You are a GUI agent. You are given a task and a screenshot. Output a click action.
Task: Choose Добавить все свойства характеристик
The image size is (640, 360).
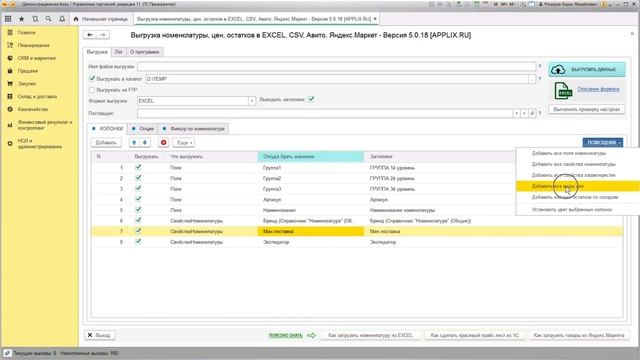click(x=573, y=175)
